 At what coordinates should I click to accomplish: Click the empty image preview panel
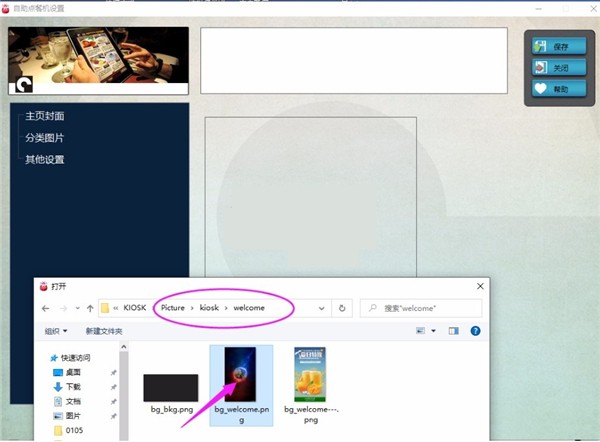click(311, 197)
